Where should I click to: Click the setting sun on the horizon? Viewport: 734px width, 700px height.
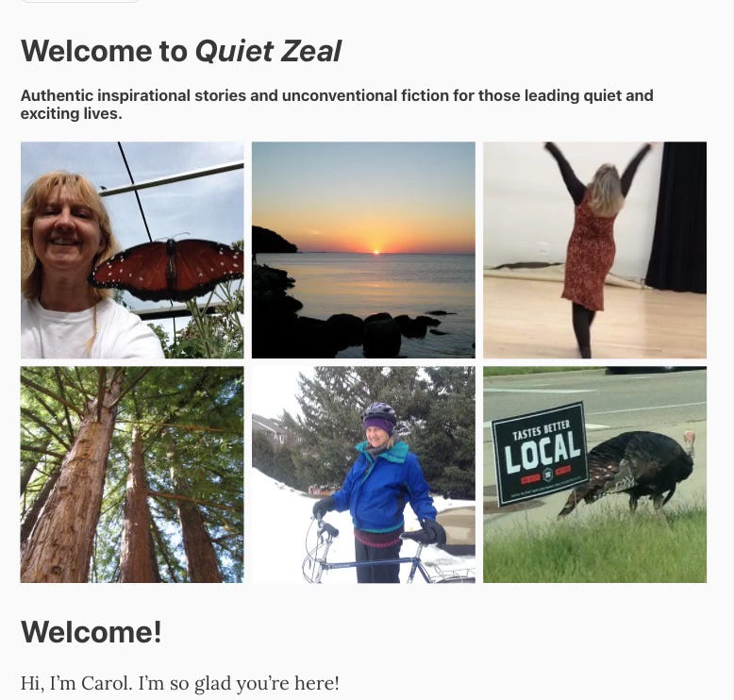pos(375,252)
